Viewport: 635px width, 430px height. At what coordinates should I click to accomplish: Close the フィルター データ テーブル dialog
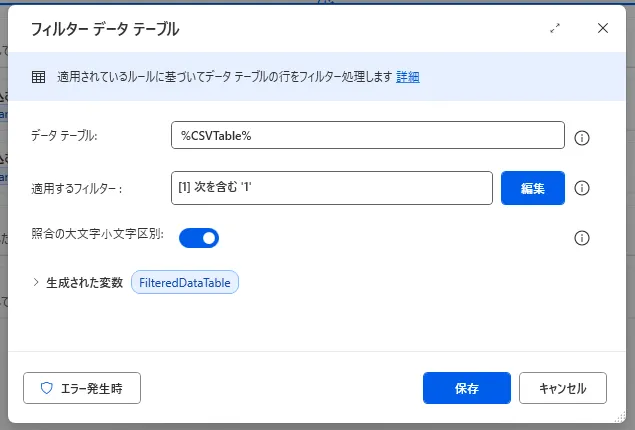click(x=602, y=29)
